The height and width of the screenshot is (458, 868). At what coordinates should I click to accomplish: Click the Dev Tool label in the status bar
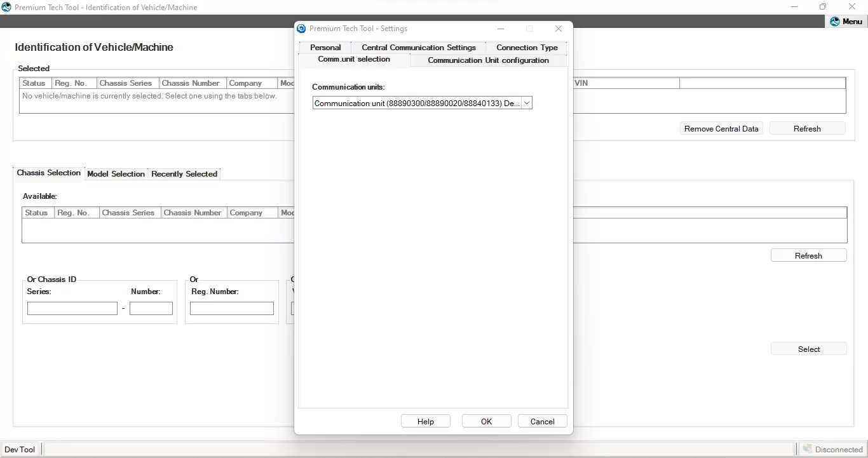pos(20,449)
